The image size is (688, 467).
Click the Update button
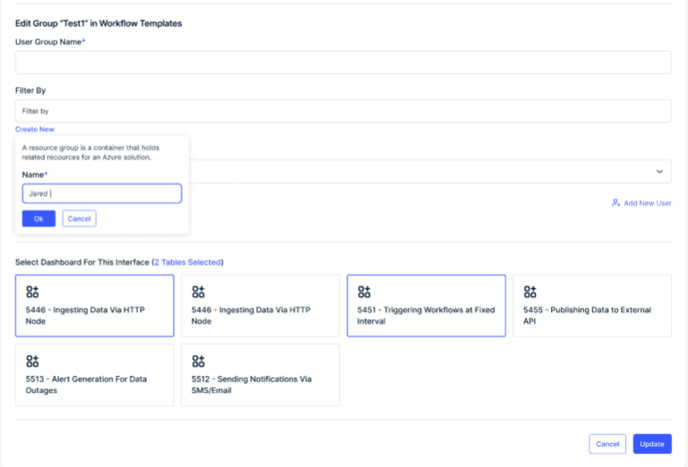[652, 444]
